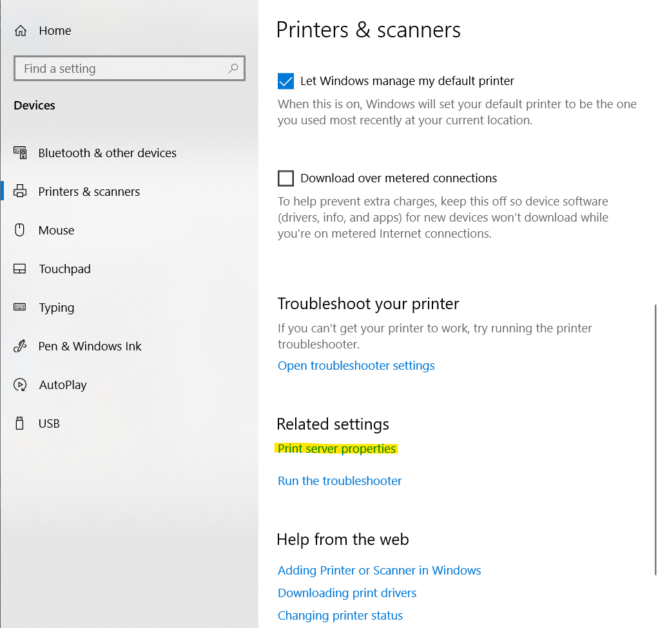
Task: Open troubleshooter settings link
Action: point(356,365)
